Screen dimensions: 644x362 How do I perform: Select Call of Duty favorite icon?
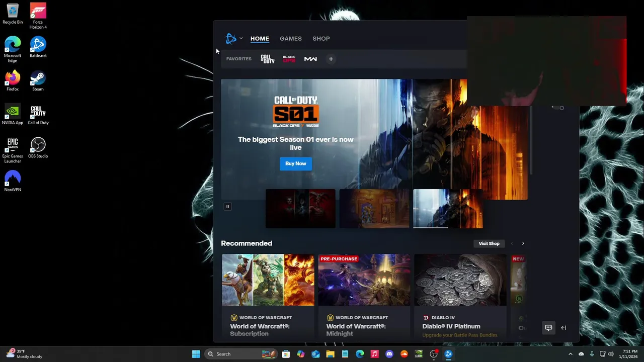[x=268, y=59]
